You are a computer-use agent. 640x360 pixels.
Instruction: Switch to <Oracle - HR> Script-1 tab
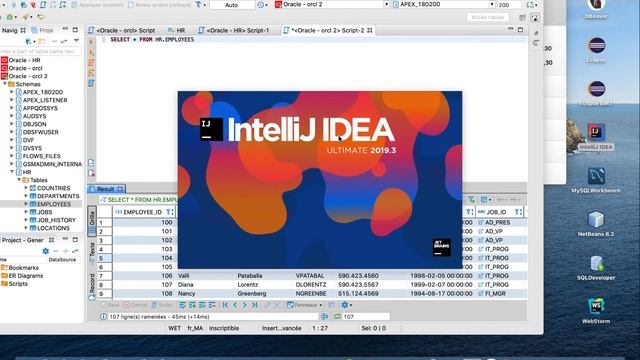233,30
